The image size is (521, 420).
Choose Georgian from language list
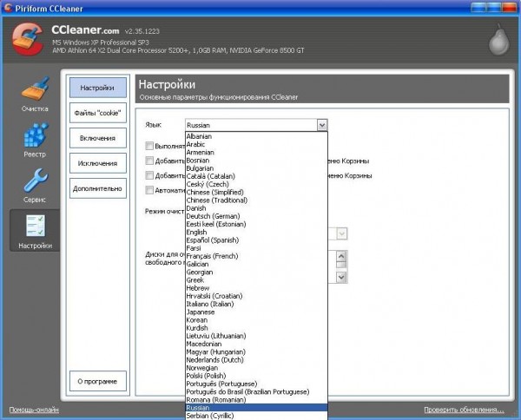[x=256, y=272]
